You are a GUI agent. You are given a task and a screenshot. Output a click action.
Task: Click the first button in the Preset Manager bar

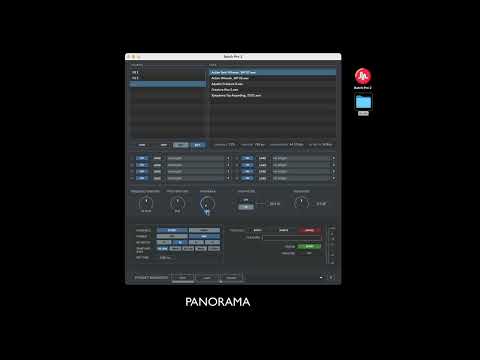(182, 277)
